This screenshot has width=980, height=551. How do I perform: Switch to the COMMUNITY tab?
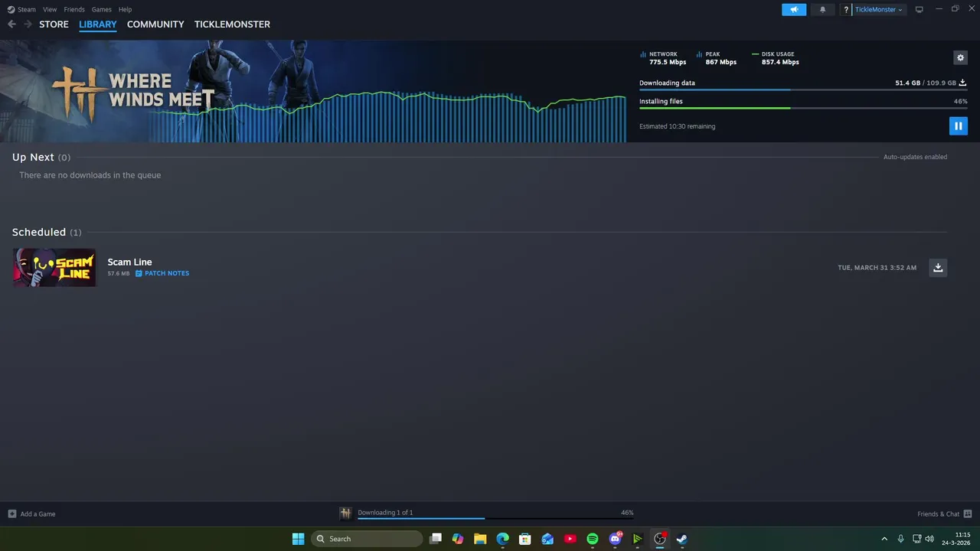(x=155, y=24)
